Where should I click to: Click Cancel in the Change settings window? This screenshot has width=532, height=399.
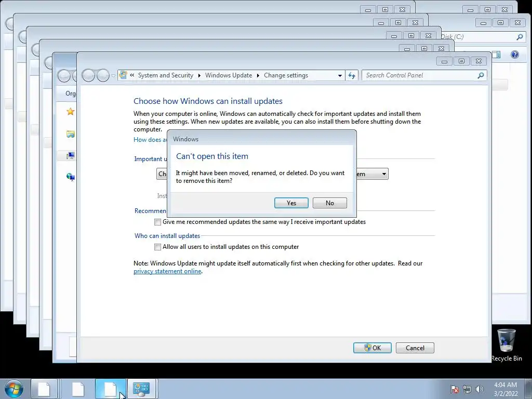pos(415,348)
